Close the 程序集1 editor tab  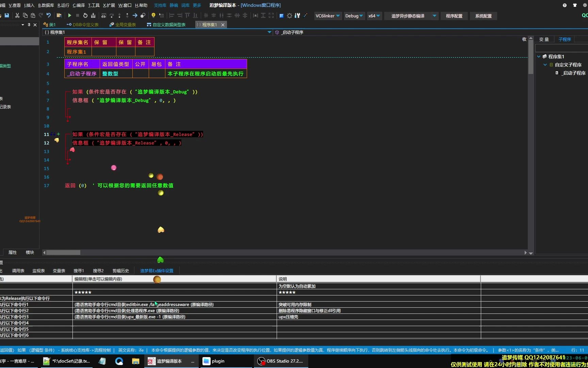223,25
